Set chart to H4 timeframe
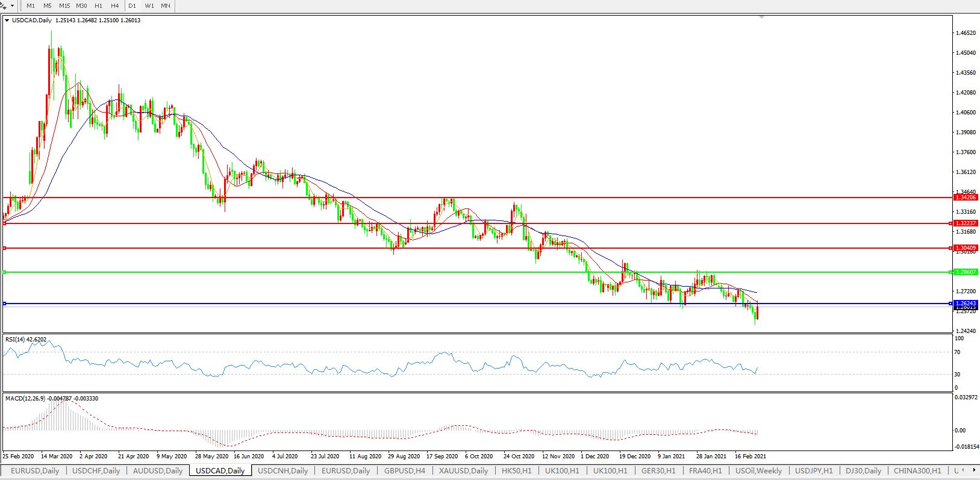Image resolution: width=980 pixels, height=480 pixels. pos(114,6)
